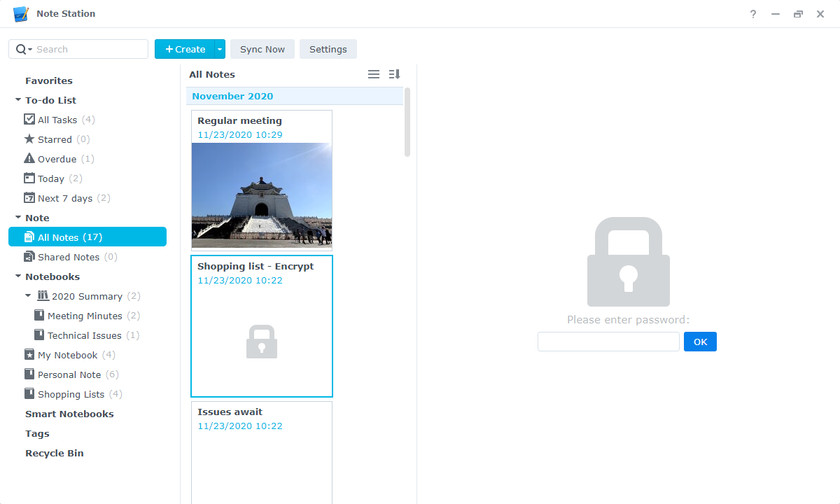Click the Note Station app logo
The height and width of the screenshot is (504, 840).
point(21,14)
